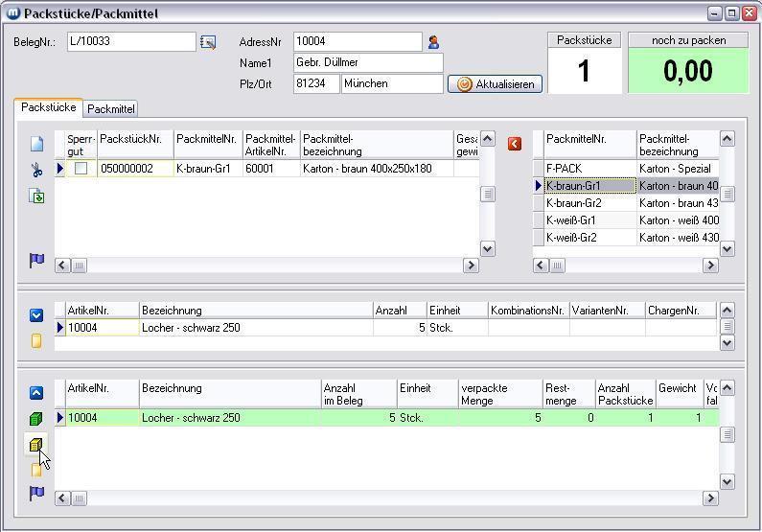
Task: Open the BelegNr lookup icon
Action: 208,42
